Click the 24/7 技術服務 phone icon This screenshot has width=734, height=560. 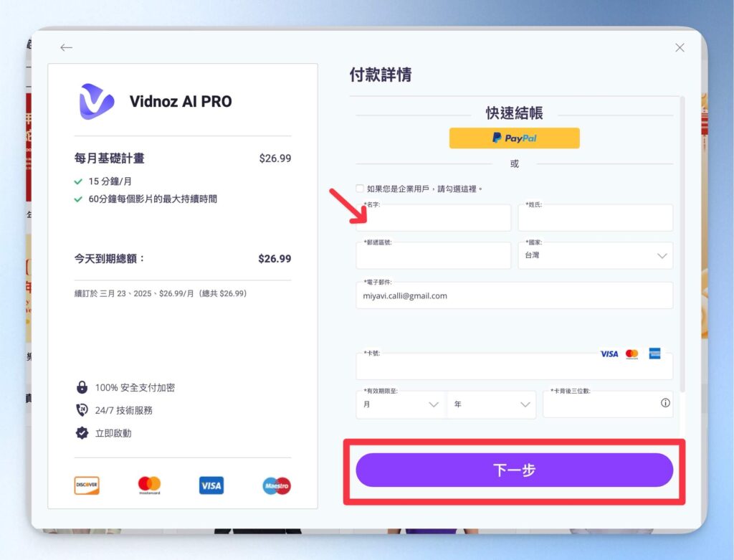(82, 410)
